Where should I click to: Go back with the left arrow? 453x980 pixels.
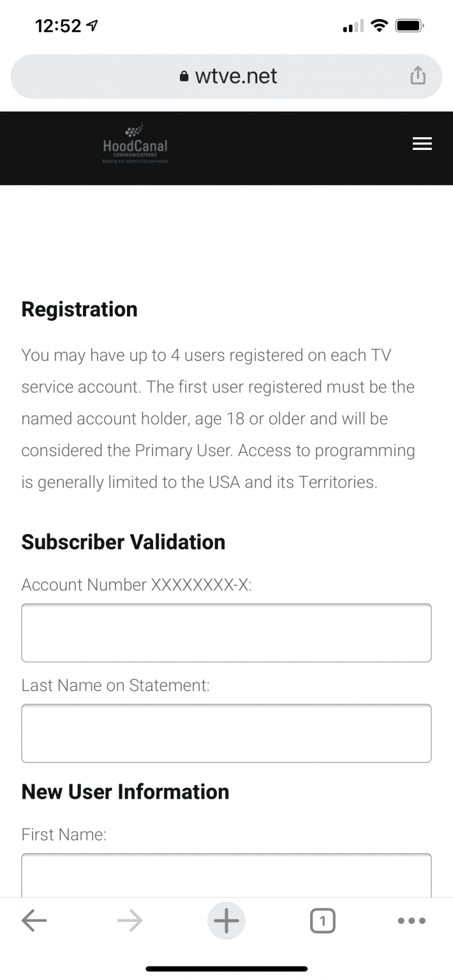click(x=34, y=921)
